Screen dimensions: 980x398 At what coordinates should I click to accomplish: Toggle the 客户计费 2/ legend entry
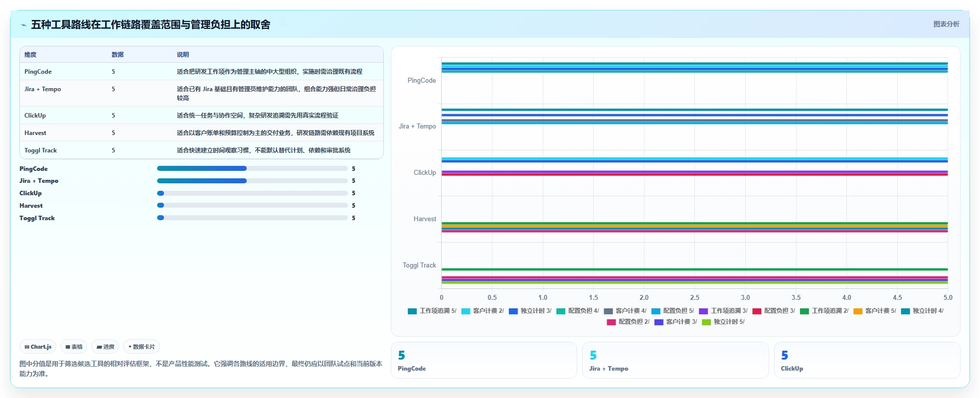click(483, 311)
